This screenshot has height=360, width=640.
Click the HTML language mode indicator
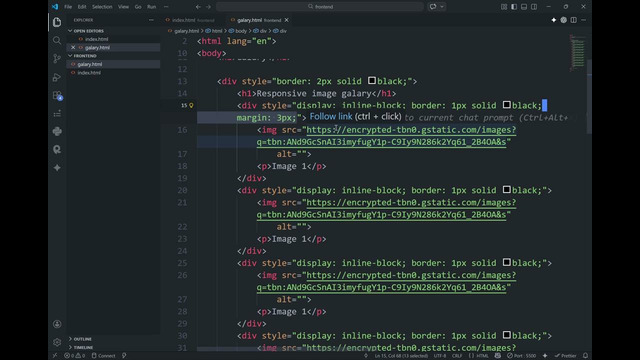point(479,356)
